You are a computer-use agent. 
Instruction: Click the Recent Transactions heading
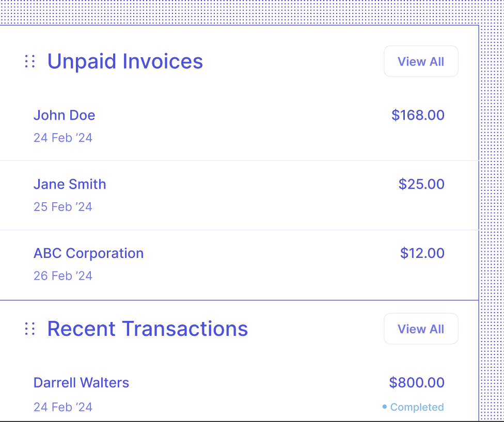point(148,329)
